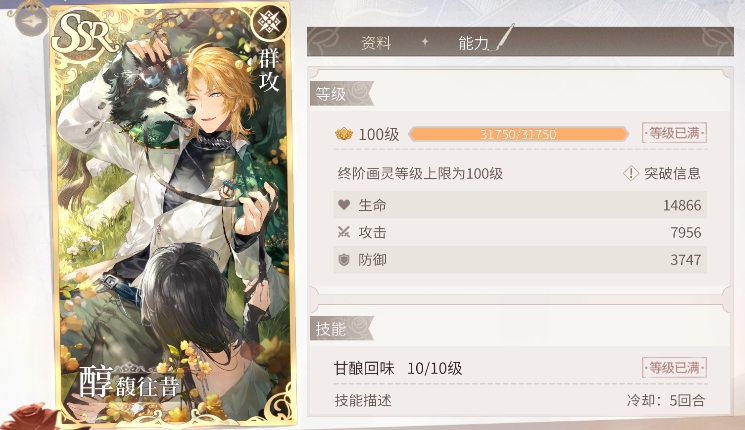Click the 等级已满 button for 甘酿回味 skill
The width and height of the screenshot is (745, 430).
[x=674, y=368]
